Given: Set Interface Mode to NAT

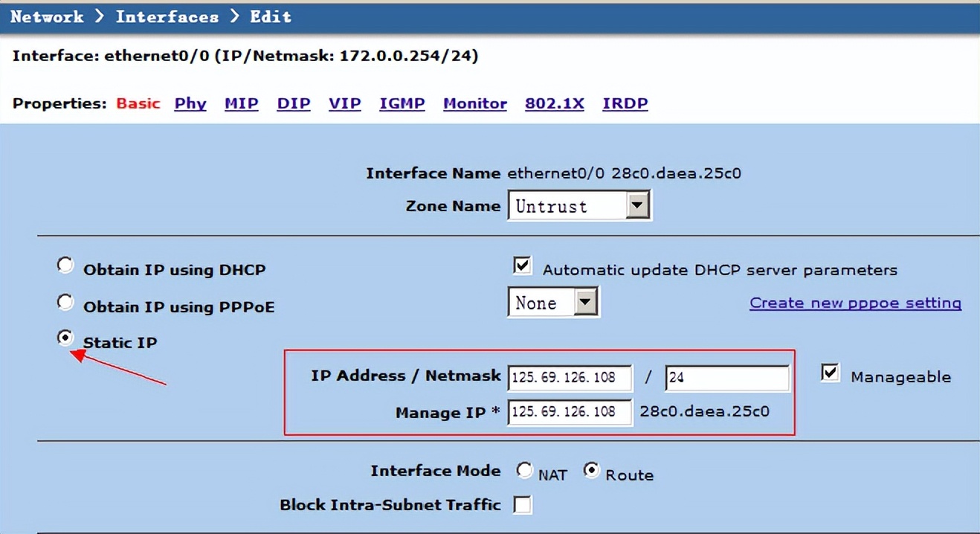Looking at the screenshot, I should point(526,470).
